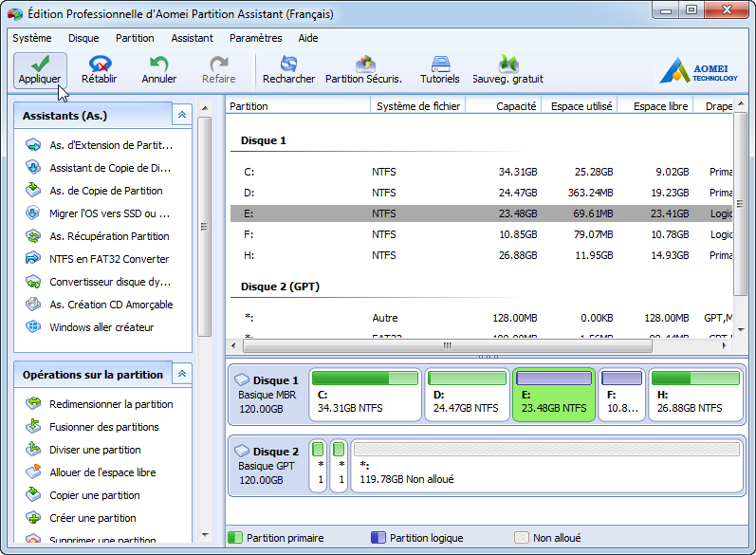Image resolution: width=756 pixels, height=555 pixels.
Task: Click Redimensionner la partition icon
Action: pos(33,403)
